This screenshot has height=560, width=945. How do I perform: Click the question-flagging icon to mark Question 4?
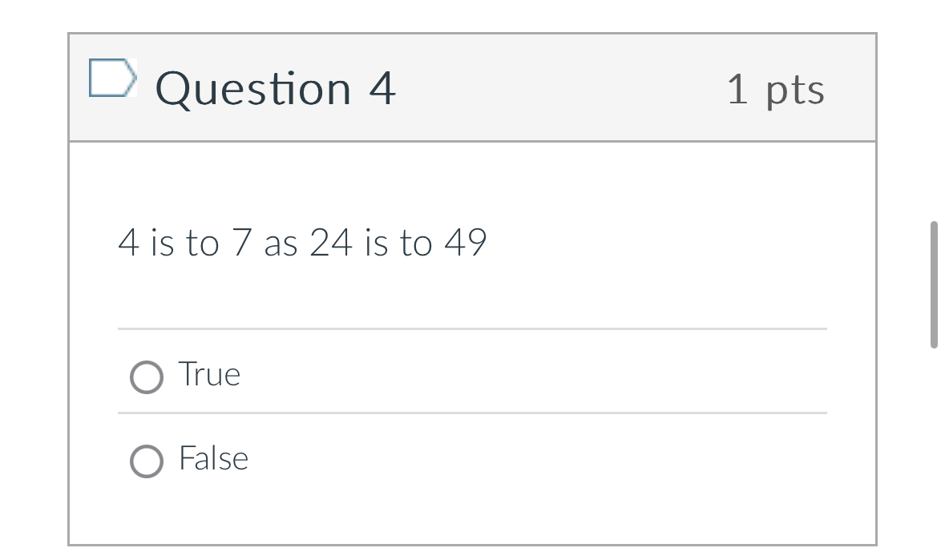[113, 78]
